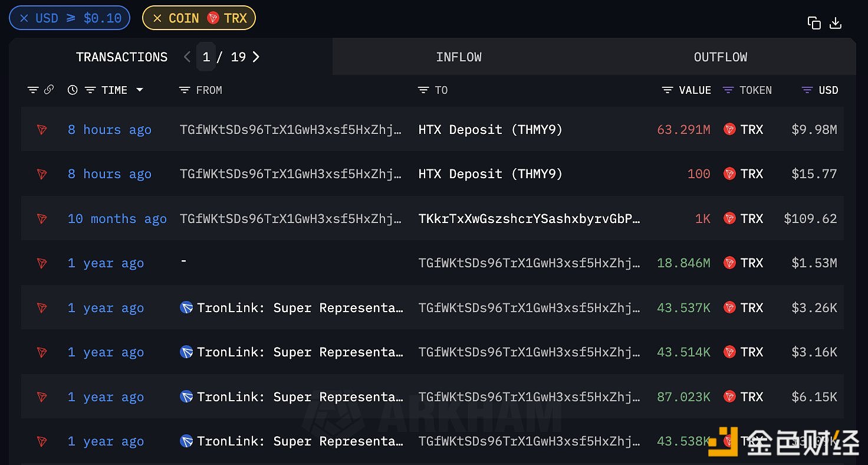The height and width of the screenshot is (465, 868).
Task: Click Tron chain icon in 10 months ago row
Action: [42, 219]
